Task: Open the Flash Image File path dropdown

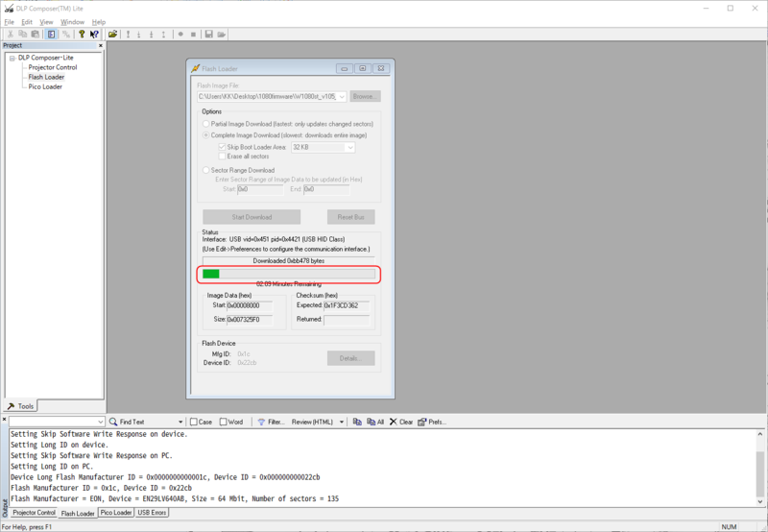Action: [x=342, y=96]
